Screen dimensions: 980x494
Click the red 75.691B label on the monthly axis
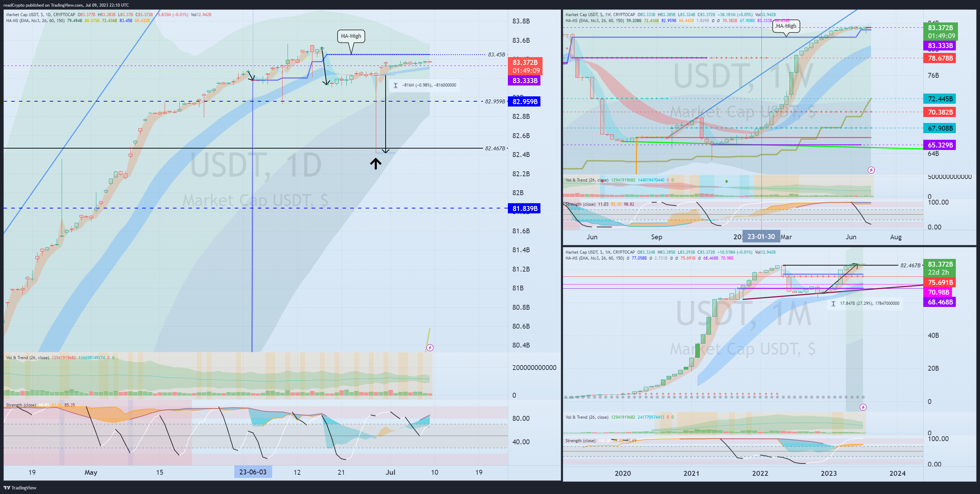940,282
